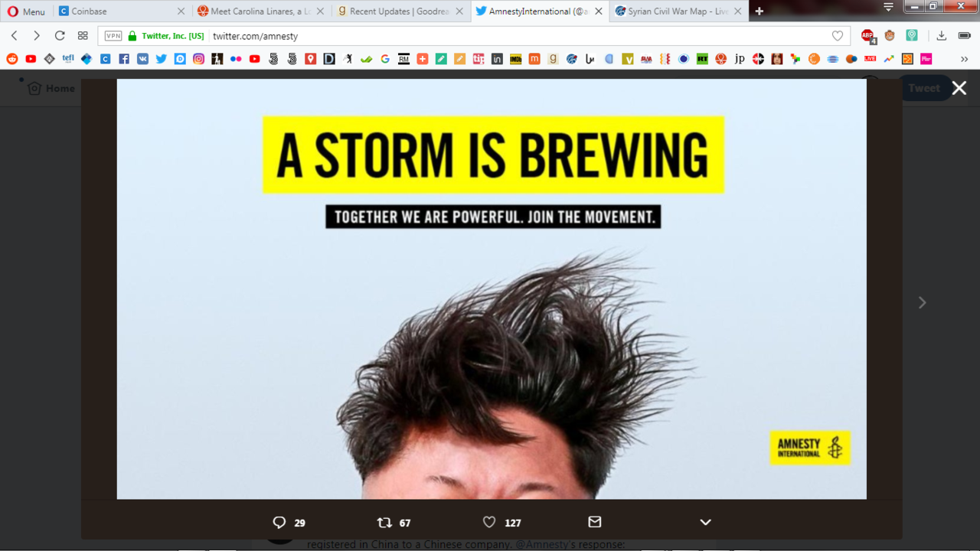The width and height of the screenshot is (980, 551).
Task: Open the VK bookmark
Action: point(142,58)
